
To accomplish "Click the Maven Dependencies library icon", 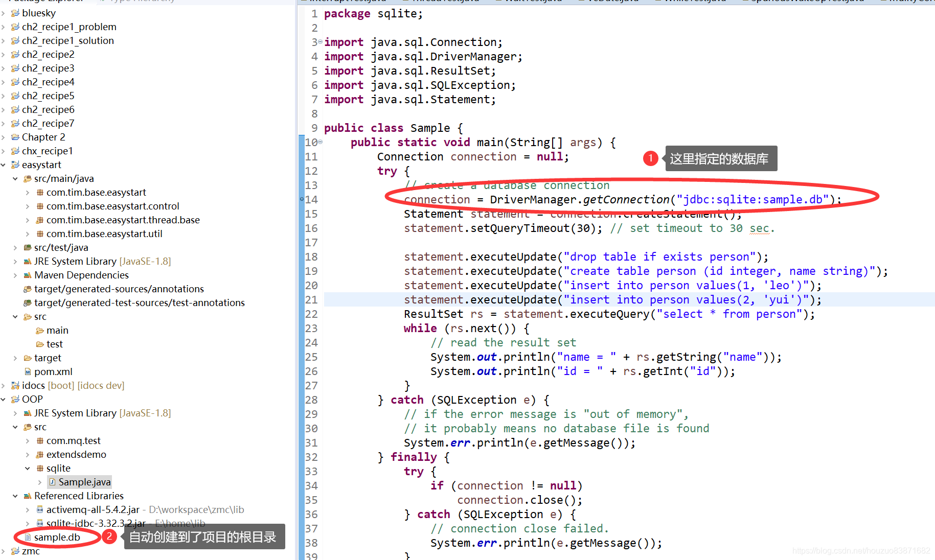I will 27,275.
